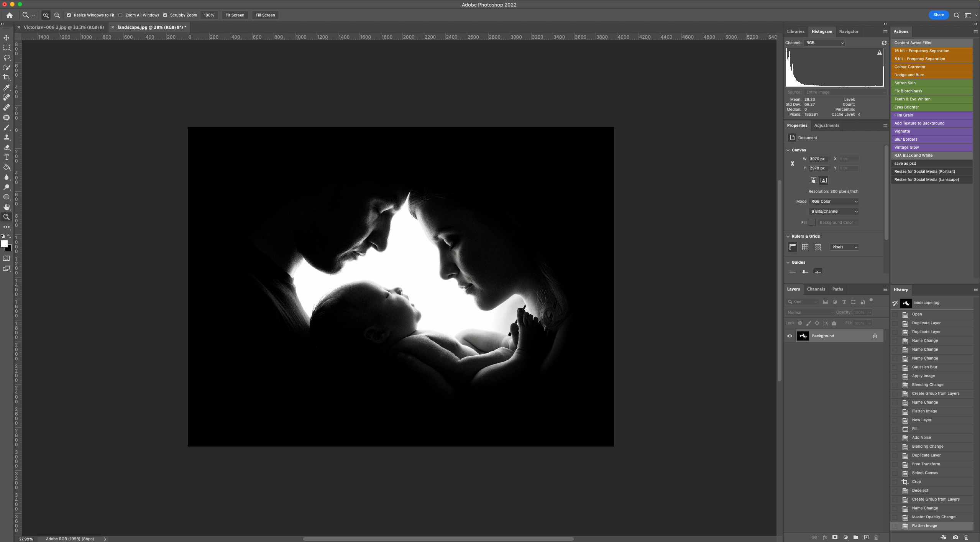Select the Eyedropper tool
The height and width of the screenshot is (542, 980).
click(x=7, y=87)
